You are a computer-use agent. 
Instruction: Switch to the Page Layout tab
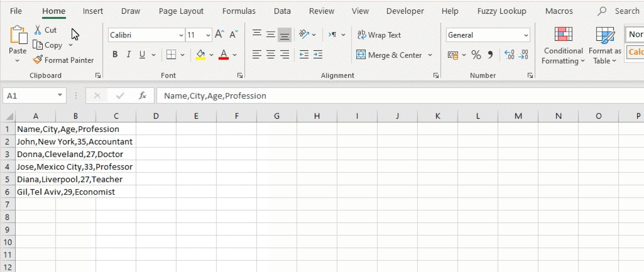click(181, 11)
